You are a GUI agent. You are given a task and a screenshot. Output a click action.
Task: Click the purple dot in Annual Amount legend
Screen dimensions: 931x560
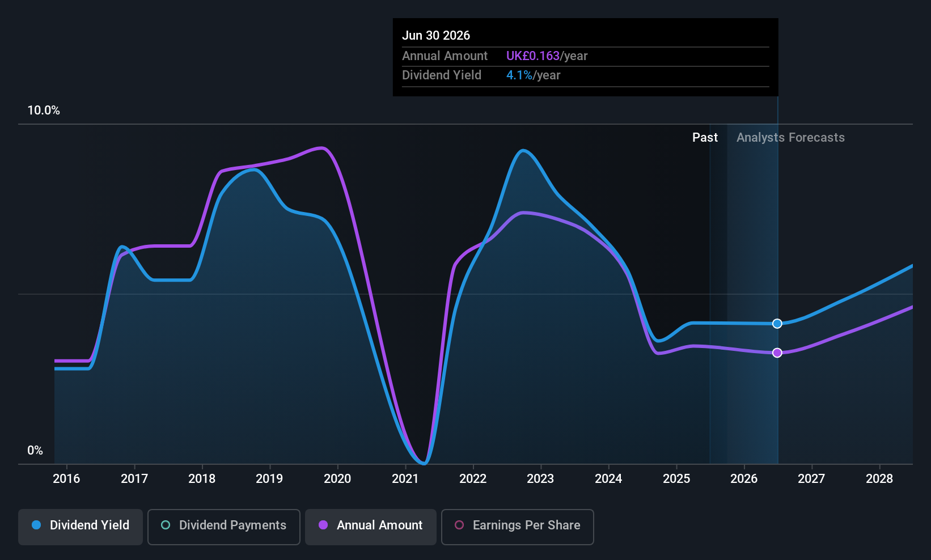323,525
